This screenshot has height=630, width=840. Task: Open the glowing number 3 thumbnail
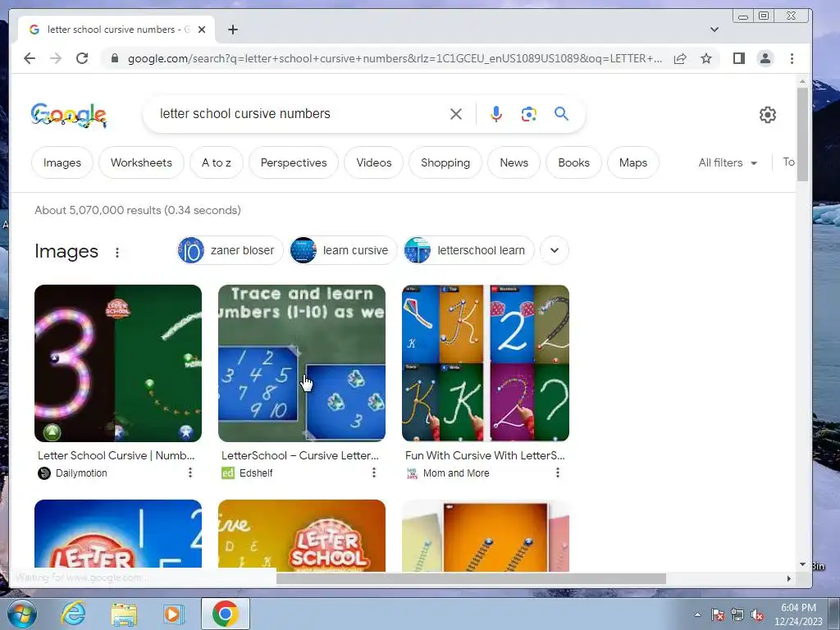coord(118,363)
